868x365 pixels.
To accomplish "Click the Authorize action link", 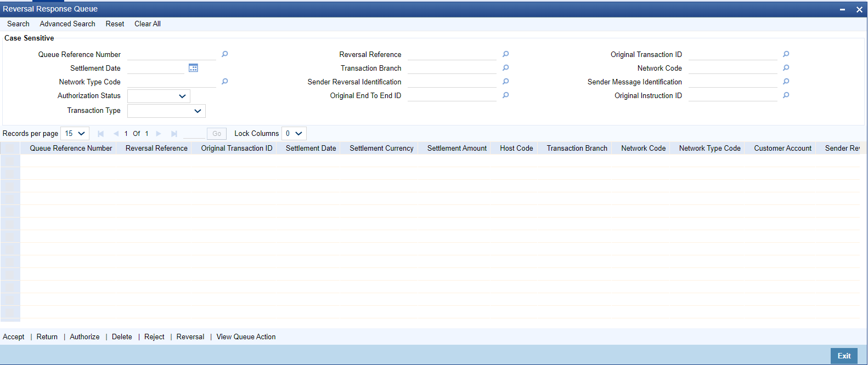I will pos(84,337).
